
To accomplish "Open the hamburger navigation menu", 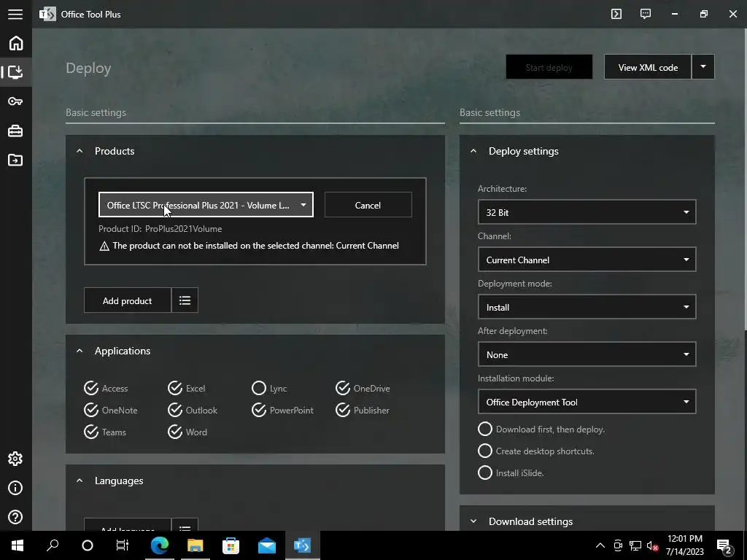I will click(x=15, y=14).
